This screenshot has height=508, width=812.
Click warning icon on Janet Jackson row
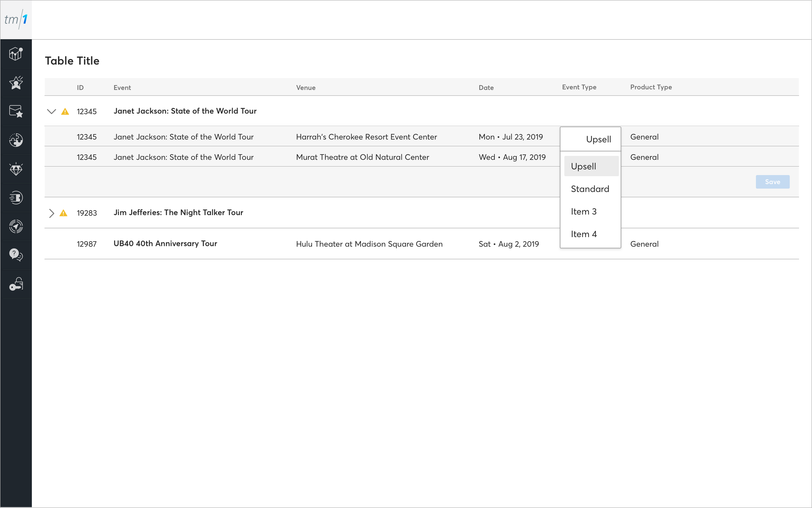pos(65,112)
